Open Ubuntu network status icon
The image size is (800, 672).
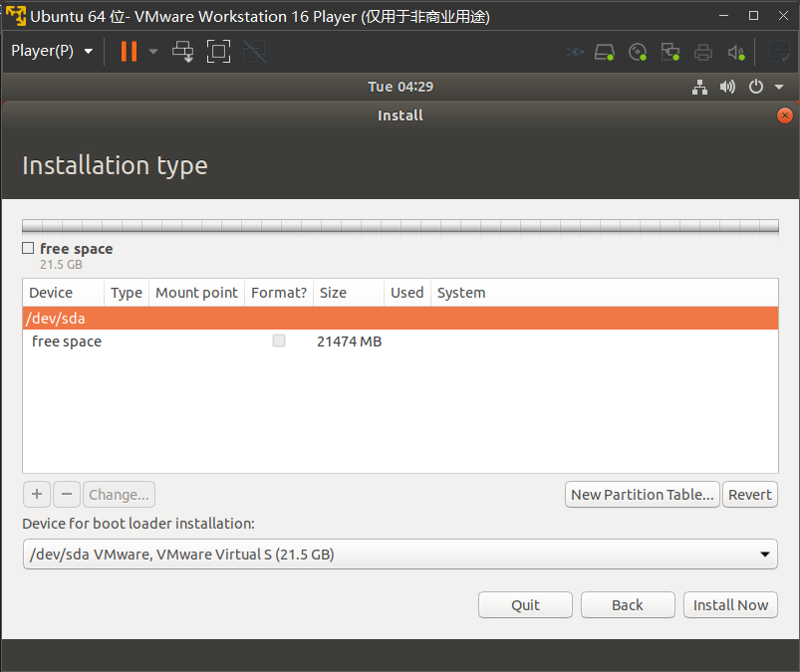tap(700, 88)
